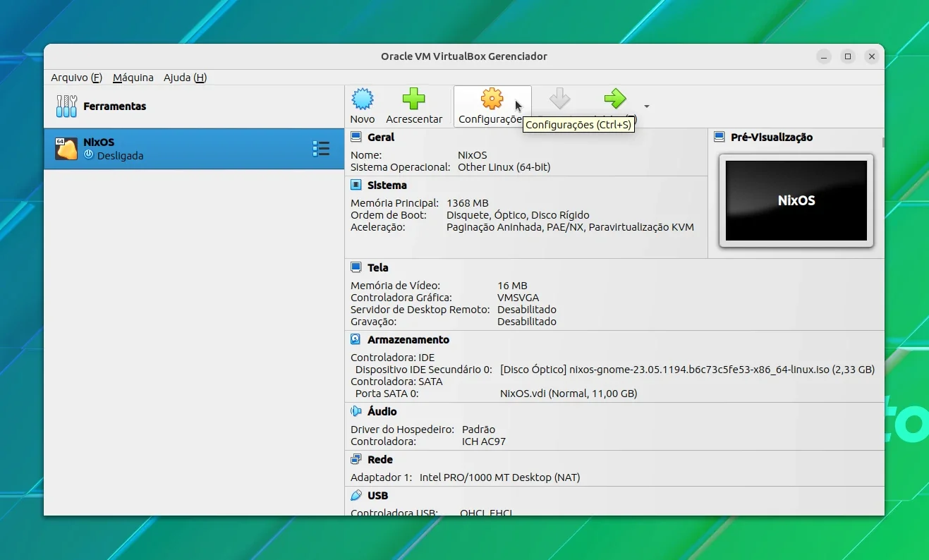Select the NixOS virtual machine entry
This screenshot has width=929, height=560.
193,149
